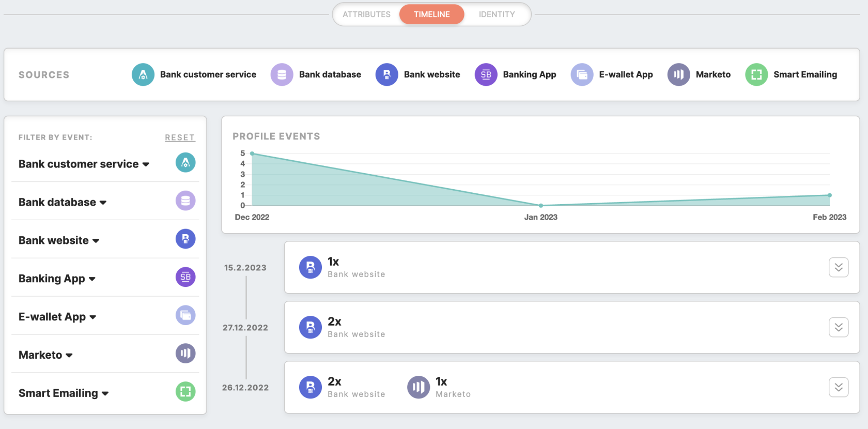Click Banking App icon in filter panel

(185, 278)
